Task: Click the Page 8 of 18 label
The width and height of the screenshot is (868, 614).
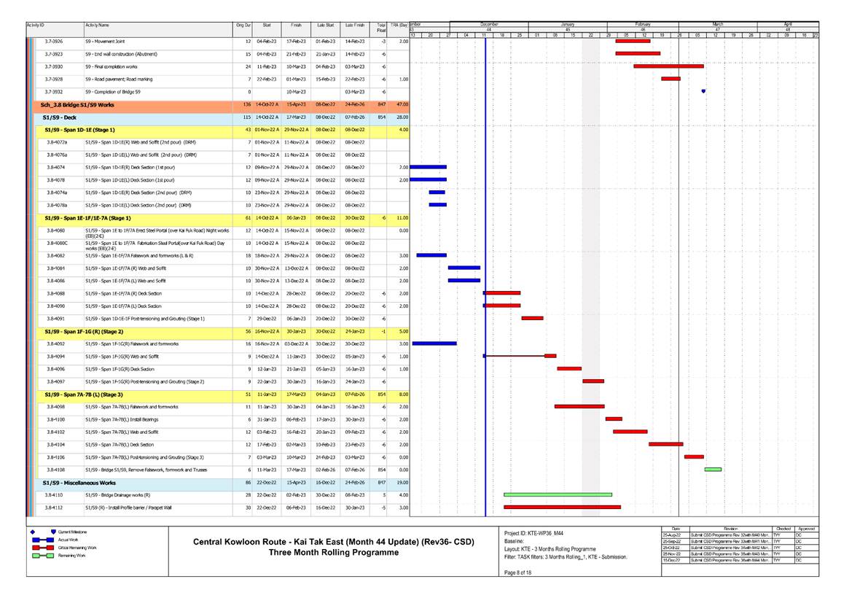Action: pos(517,573)
